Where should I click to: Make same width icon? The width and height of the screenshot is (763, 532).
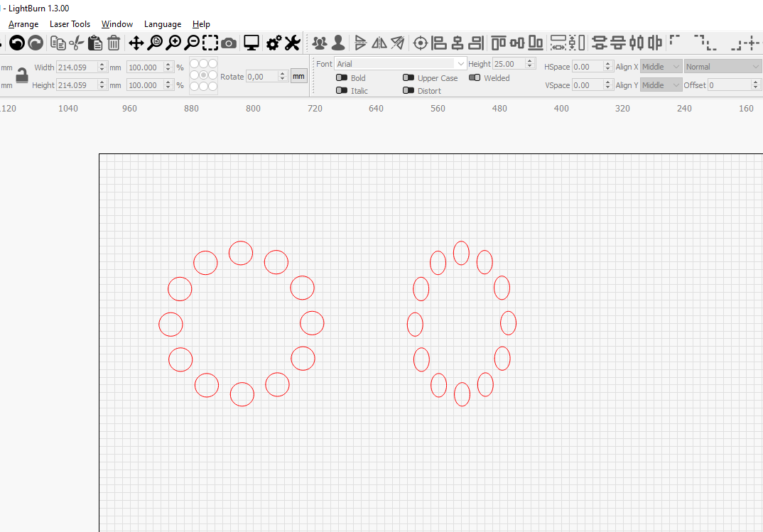(558, 43)
